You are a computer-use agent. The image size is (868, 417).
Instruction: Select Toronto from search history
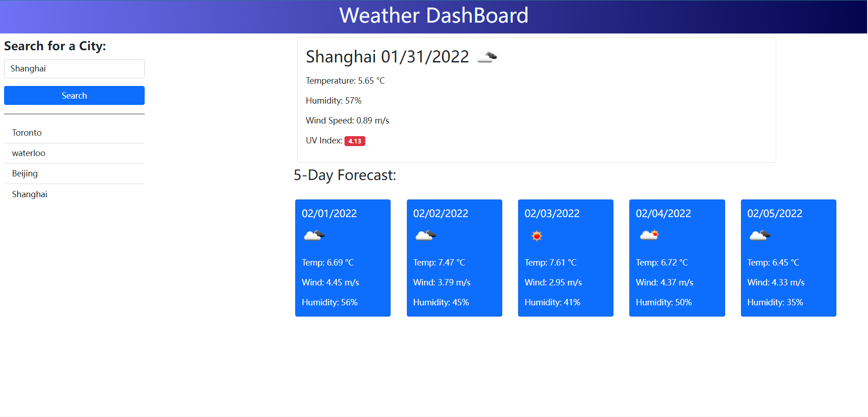[27, 133]
